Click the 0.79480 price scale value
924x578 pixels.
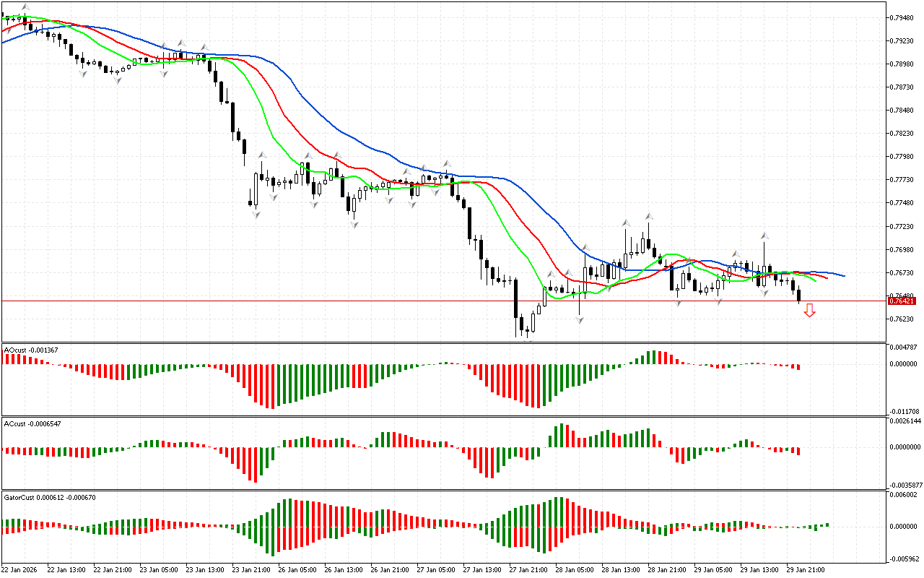point(903,17)
